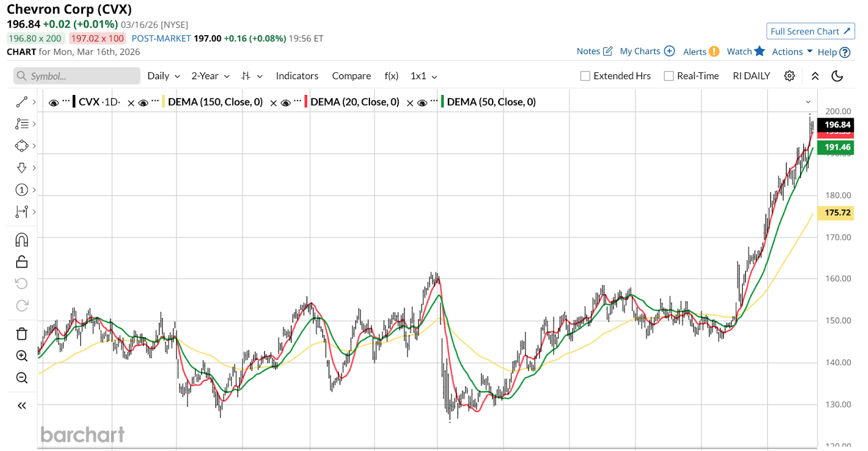868x451 pixels.
Task: Expand the range measure tool options chevron
Action: point(34,212)
